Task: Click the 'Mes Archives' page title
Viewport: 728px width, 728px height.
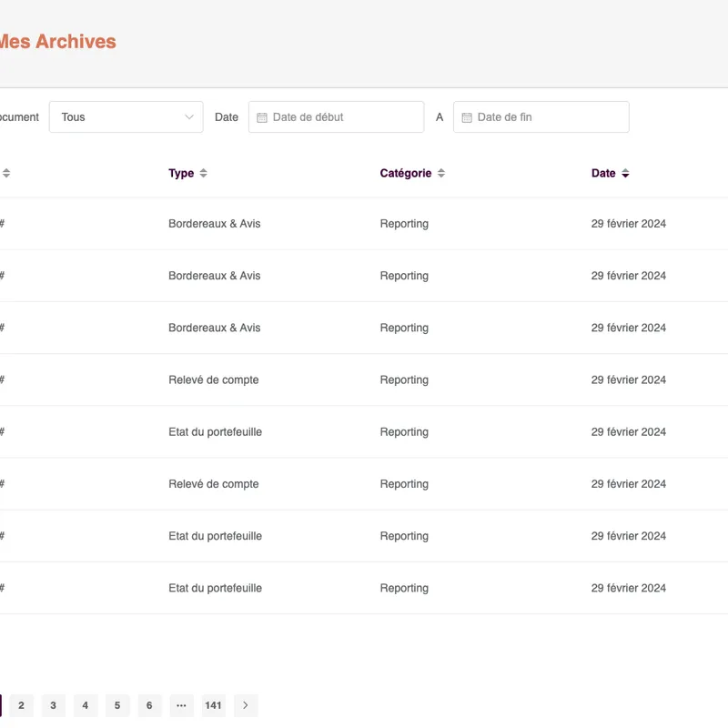Action: point(58,41)
